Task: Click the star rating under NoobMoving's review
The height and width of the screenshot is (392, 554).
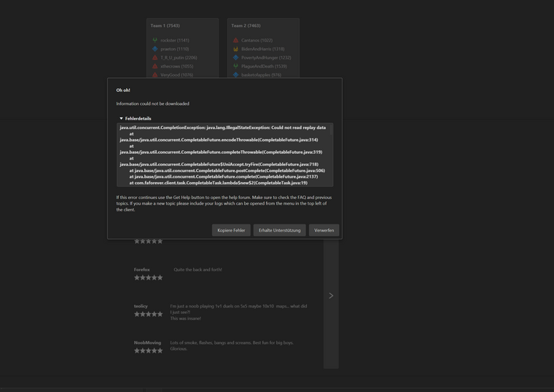Action: coord(149,350)
